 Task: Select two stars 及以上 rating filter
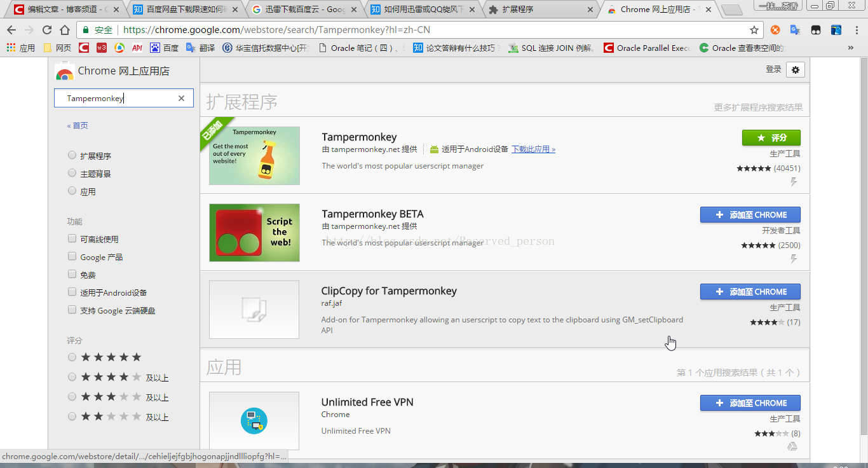coord(72,416)
